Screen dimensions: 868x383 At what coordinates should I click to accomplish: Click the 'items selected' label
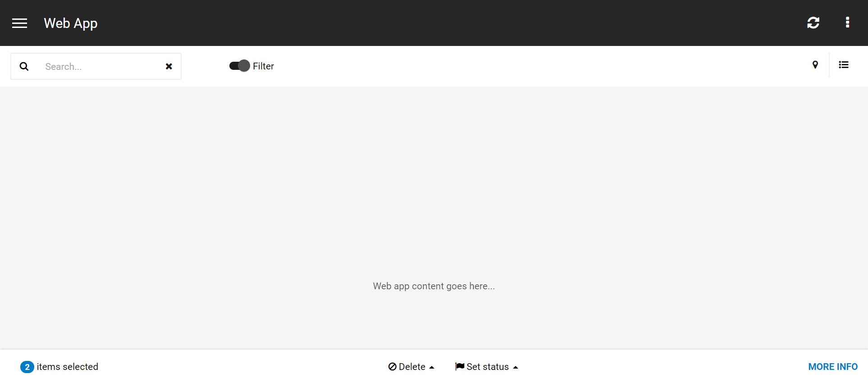[x=68, y=367]
